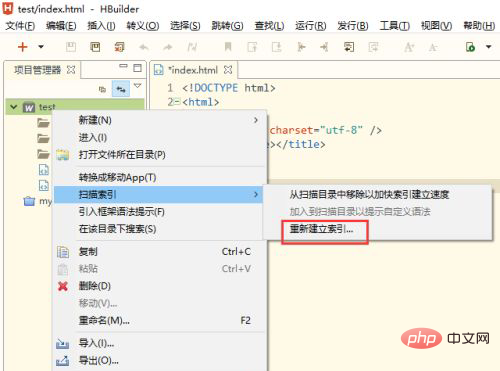Viewport: 500px width, 371px height.
Task: Choose 打开文件所在目录(P) in context menu
Action: (160, 155)
